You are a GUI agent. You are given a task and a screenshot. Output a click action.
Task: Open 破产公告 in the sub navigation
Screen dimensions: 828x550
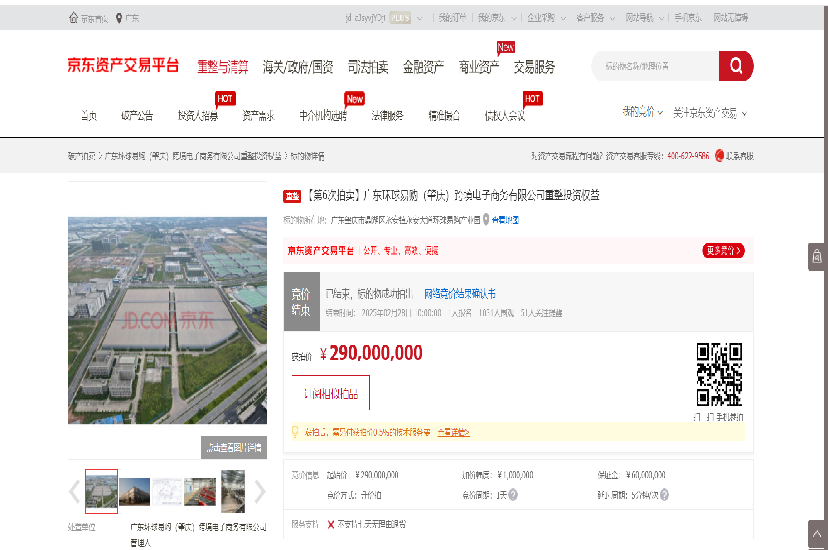click(137, 116)
